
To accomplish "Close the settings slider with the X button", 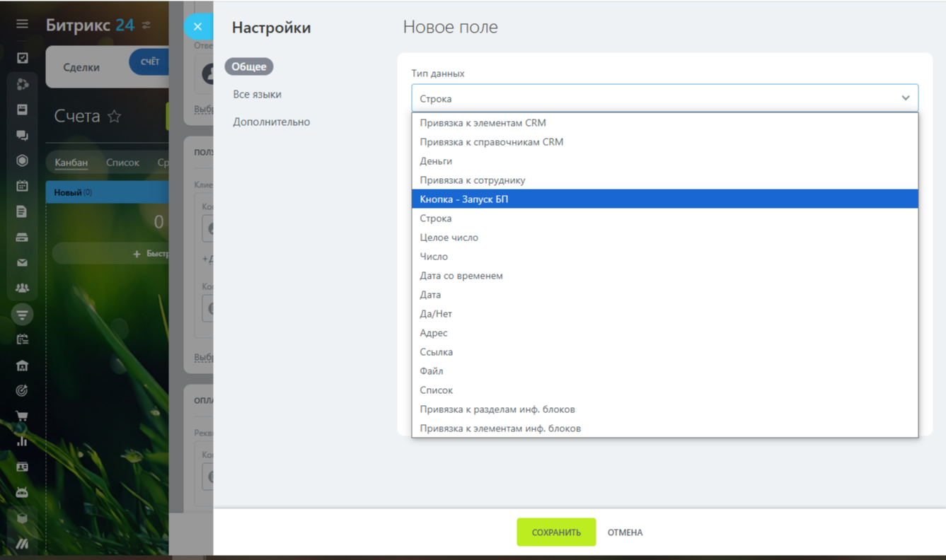I will point(197,27).
